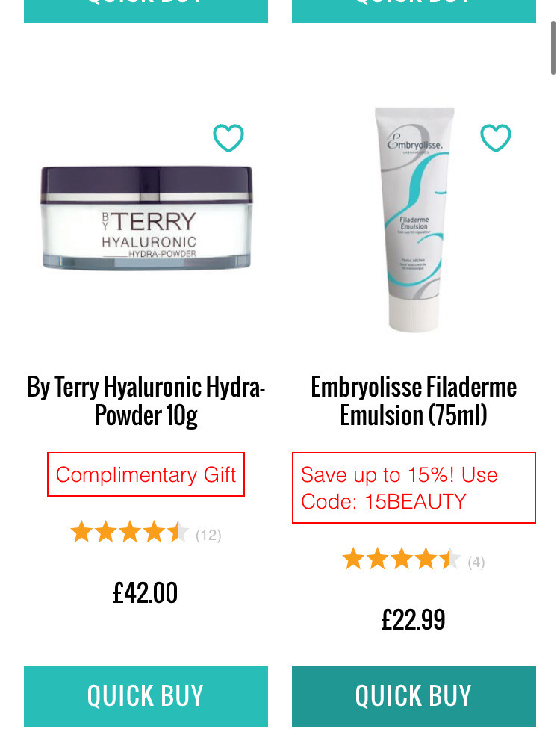Click the page scrollbar thumb
The width and height of the screenshot is (560, 747).
(553, 46)
